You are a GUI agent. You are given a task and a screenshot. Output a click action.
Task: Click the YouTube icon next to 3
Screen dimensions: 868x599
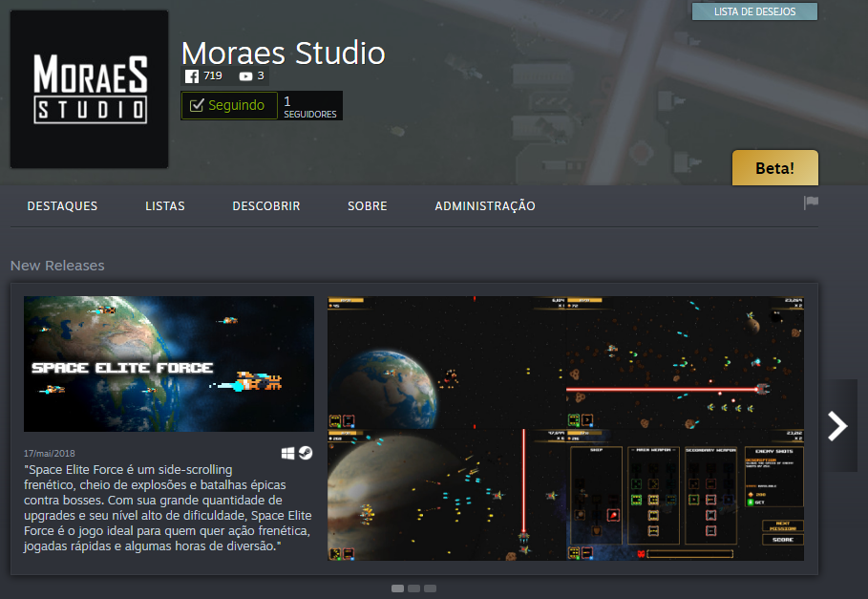(246, 76)
